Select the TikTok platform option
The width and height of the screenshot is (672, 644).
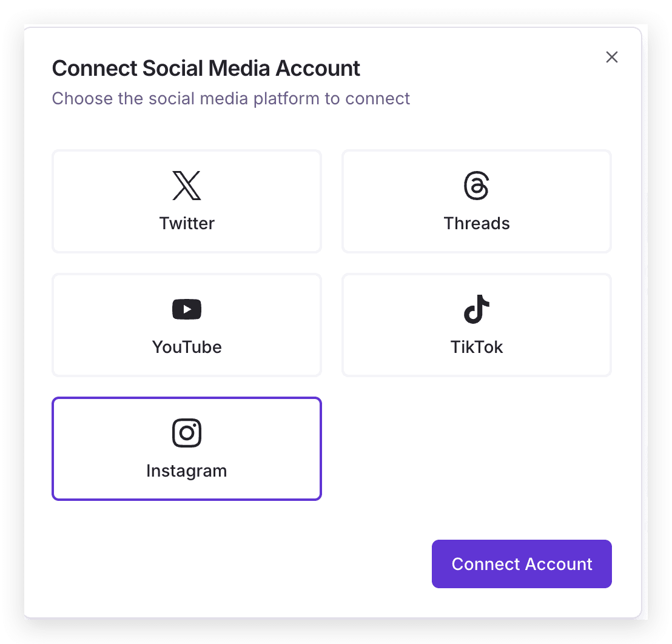477,325
